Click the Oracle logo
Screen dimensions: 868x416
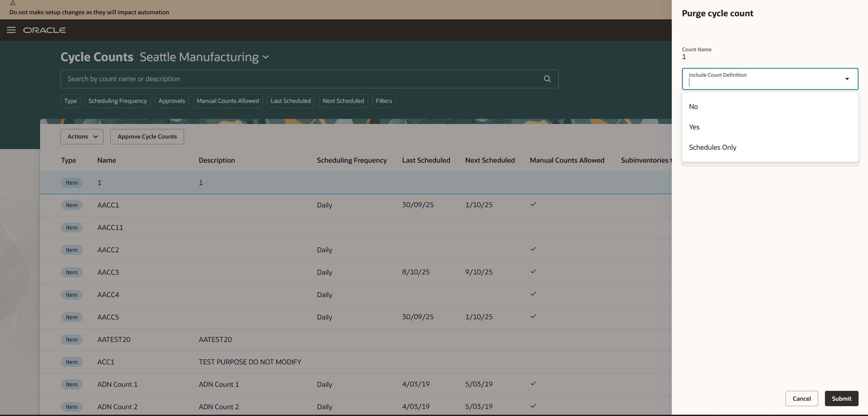44,30
